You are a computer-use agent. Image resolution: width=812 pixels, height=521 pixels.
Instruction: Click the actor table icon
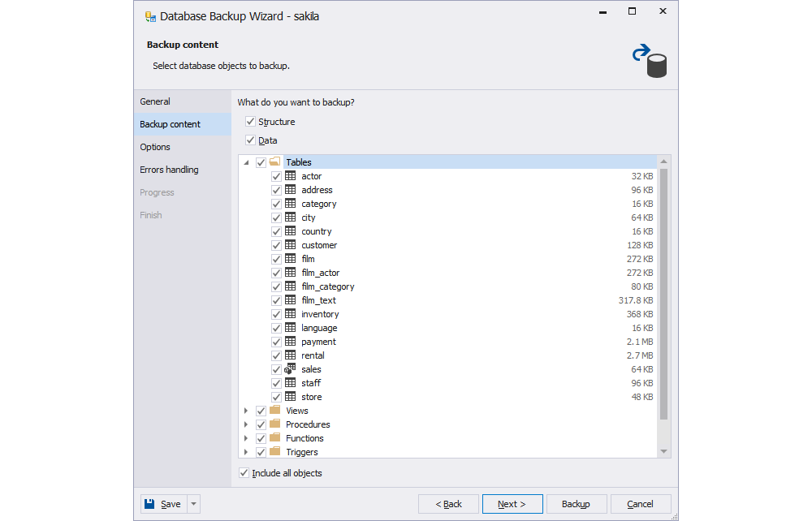click(x=291, y=175)
